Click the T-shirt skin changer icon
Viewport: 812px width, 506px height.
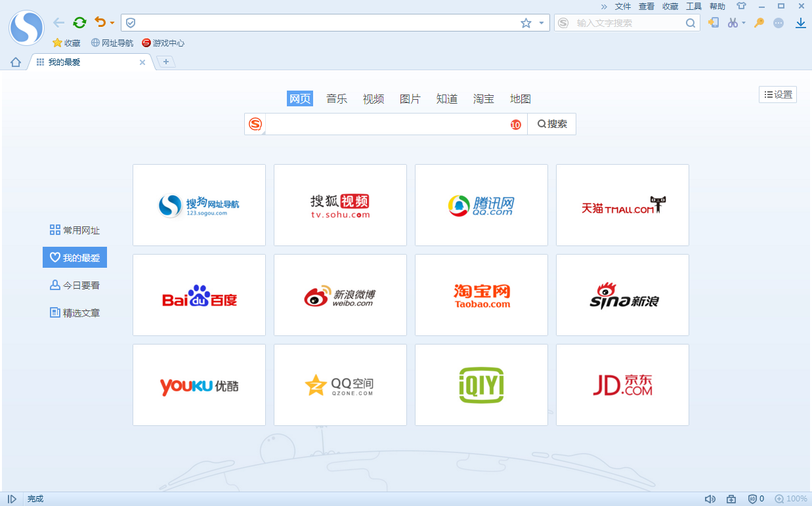pyautogui.click(x=742, y=6)
